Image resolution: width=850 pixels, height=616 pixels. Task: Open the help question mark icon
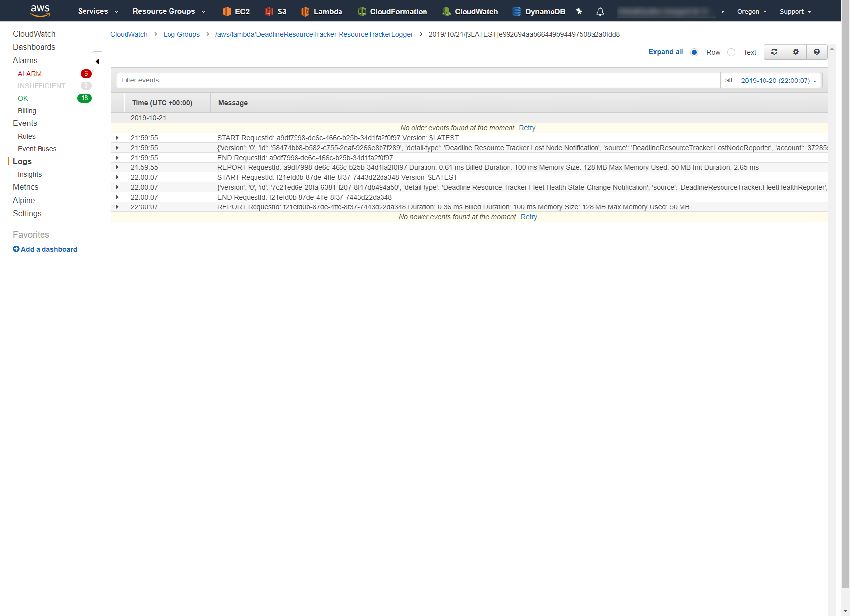817,52
